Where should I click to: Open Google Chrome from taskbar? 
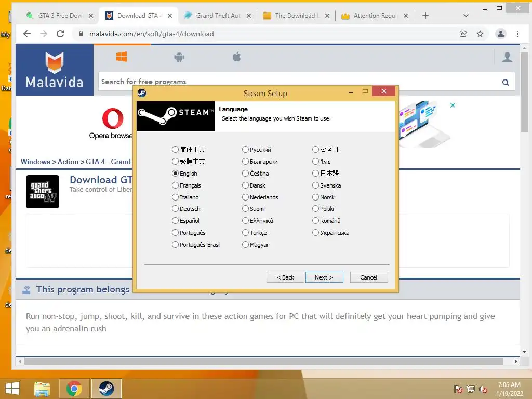point(74,389)
